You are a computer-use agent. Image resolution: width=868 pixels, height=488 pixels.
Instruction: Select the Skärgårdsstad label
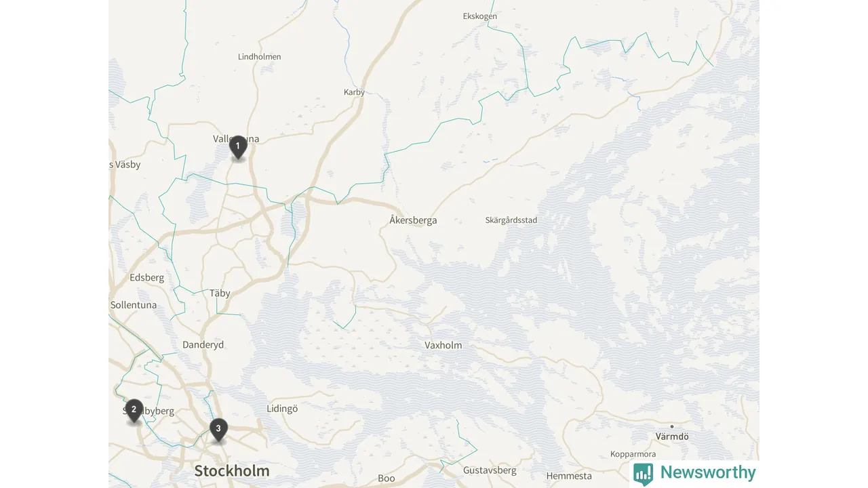point(511,220)
